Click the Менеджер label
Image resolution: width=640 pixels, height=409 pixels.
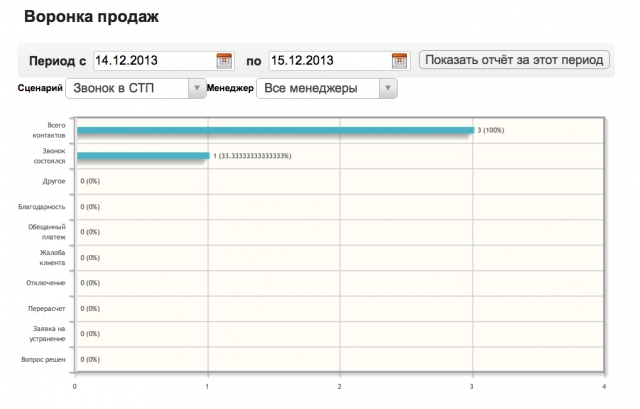click(x=230, y=88)
